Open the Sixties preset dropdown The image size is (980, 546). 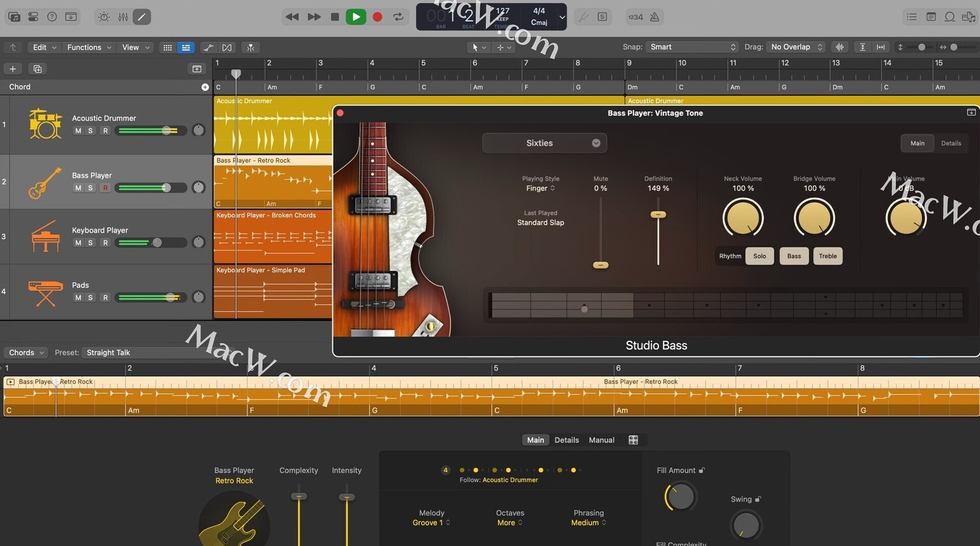point(544,143)
